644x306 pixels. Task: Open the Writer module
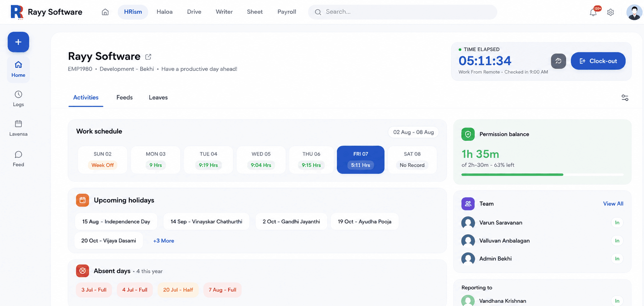pos(224,12)
